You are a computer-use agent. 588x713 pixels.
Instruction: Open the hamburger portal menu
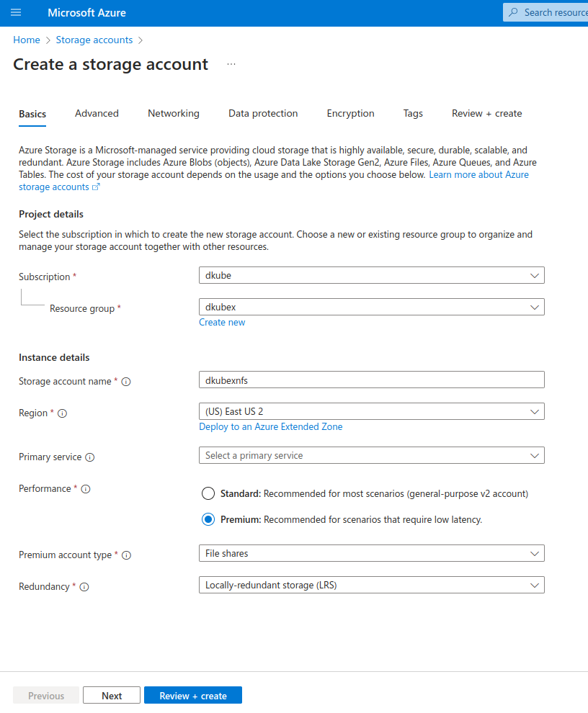[x=16, y=13]
